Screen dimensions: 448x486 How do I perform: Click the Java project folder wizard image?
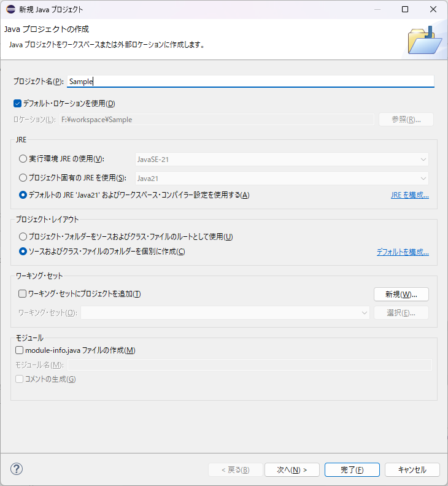tap(425, 40)
